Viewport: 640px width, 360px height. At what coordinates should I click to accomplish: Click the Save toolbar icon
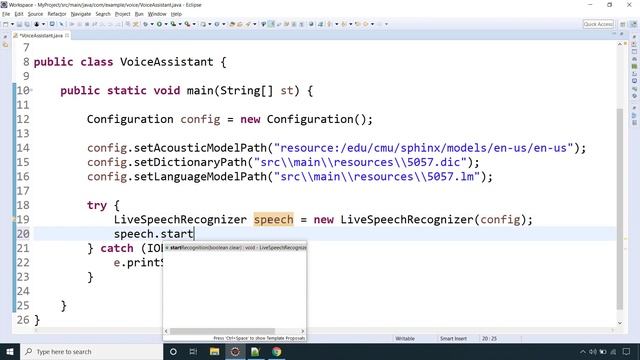pos(19,24)
